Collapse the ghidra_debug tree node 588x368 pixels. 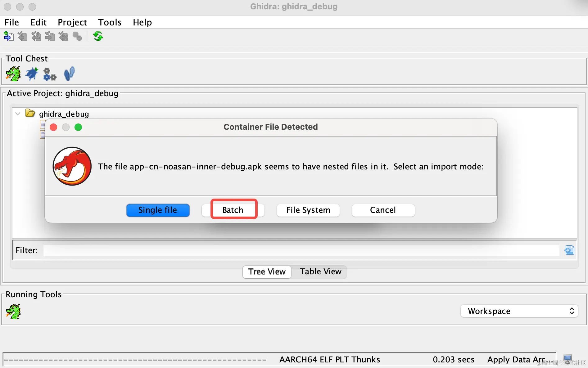[18, 114]
